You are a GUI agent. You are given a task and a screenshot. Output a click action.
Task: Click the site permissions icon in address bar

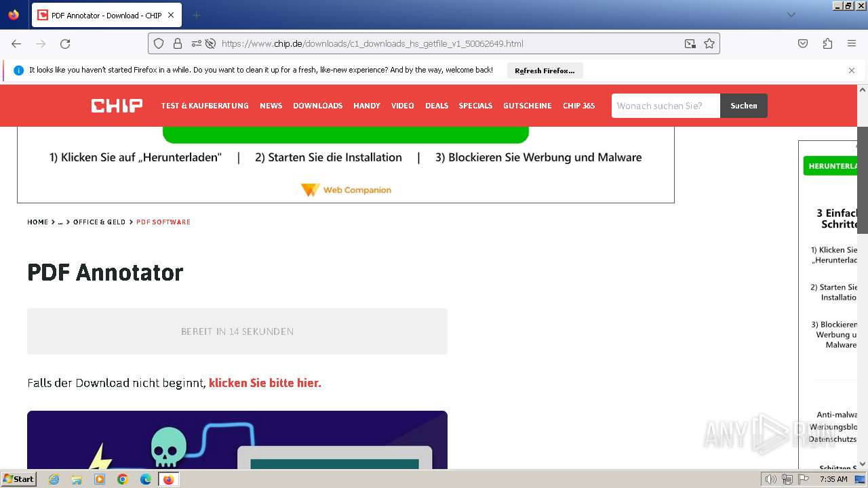(197, 43)
